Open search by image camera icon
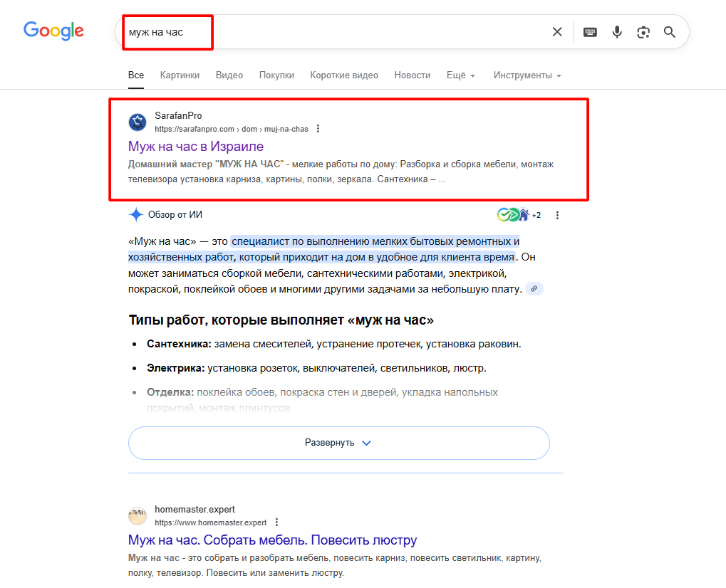Image resolution: width=726 pixels, height=588 pixels. pyautogui.click(x=643, y=32)
